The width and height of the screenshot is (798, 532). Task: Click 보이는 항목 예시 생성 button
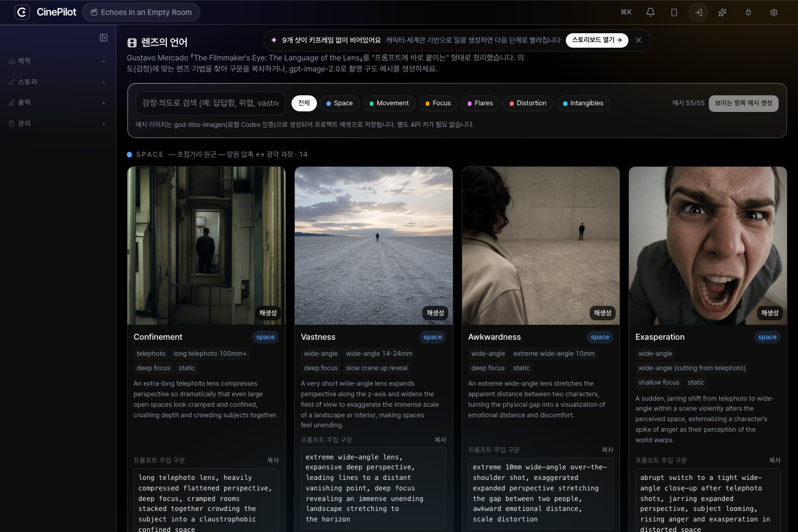744,103
